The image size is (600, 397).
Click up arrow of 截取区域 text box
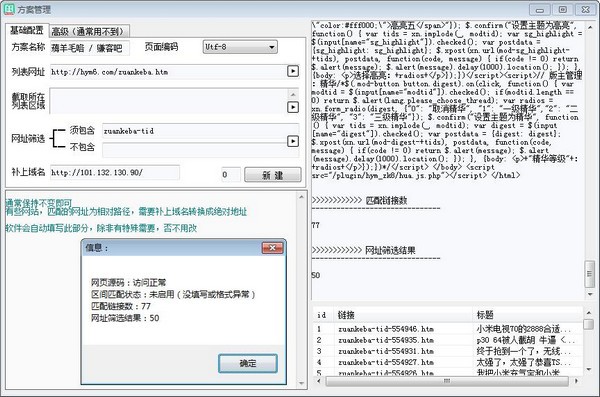[293, 94]
